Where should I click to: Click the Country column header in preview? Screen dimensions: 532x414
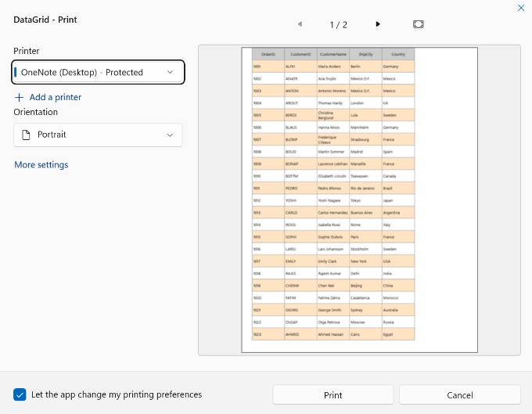[398, 54]
